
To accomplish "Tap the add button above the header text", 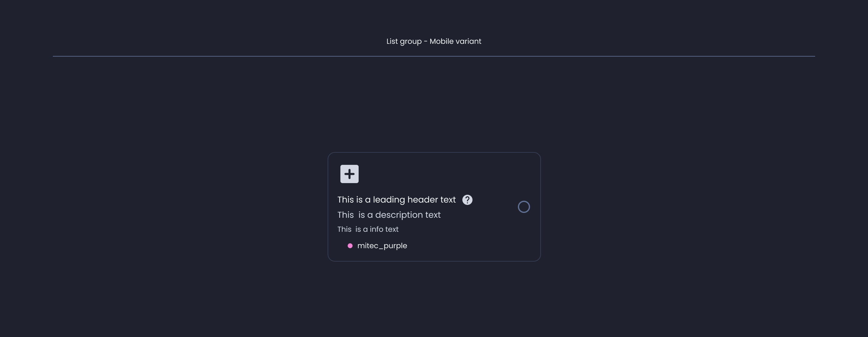I will click(350, 174).
